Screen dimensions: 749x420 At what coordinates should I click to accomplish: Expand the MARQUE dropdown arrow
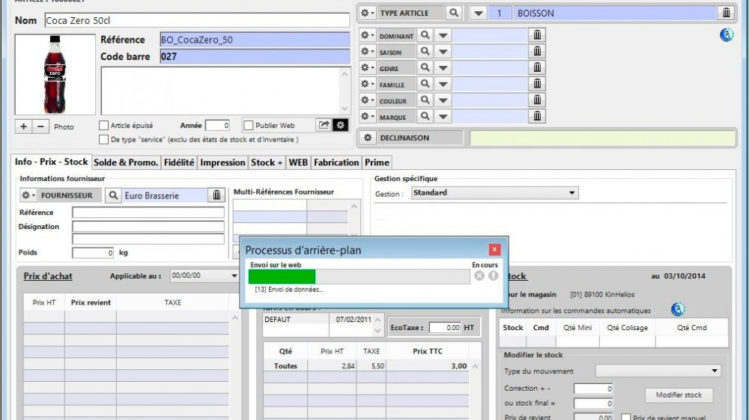point(443,117)
